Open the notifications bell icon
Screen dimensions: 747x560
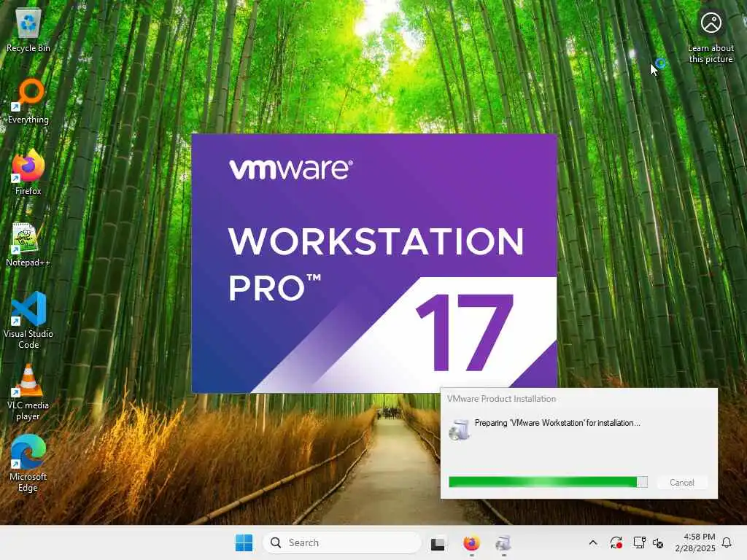(x=727, y=542)
